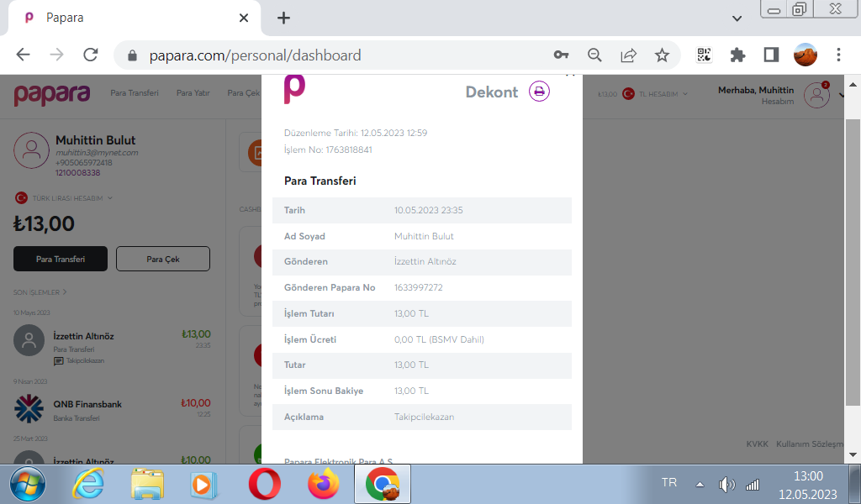
Task: Click the page vertical scrollbar
Action: click(853, 262)
